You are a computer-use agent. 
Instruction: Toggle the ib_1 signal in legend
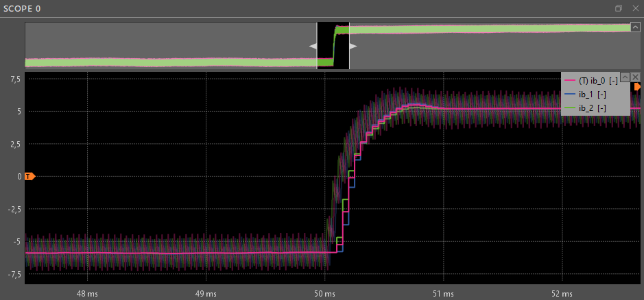[x=593, y=94]
